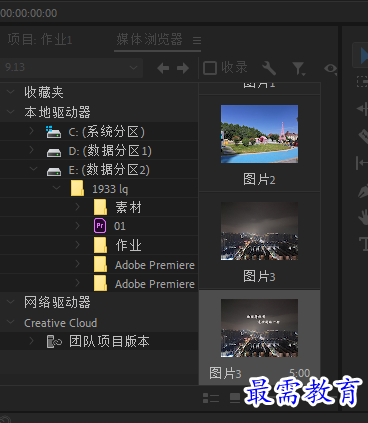Viewport: 368px width, 423px height.
Task: Open the 媒体浏览器 panel menu icon
Action: [197, 41]
